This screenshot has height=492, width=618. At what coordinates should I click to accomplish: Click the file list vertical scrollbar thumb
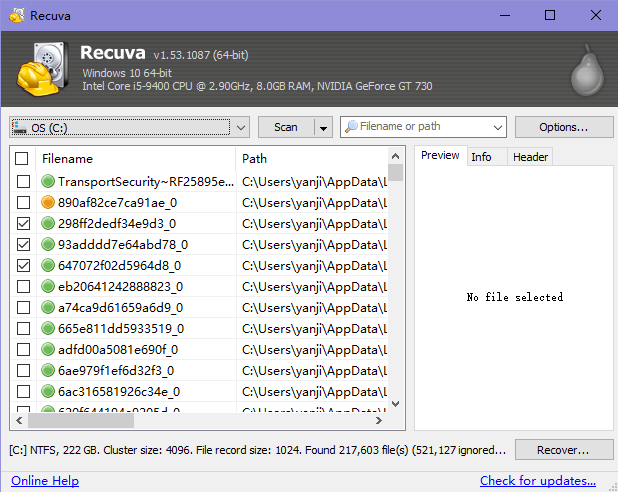point(395,173)
